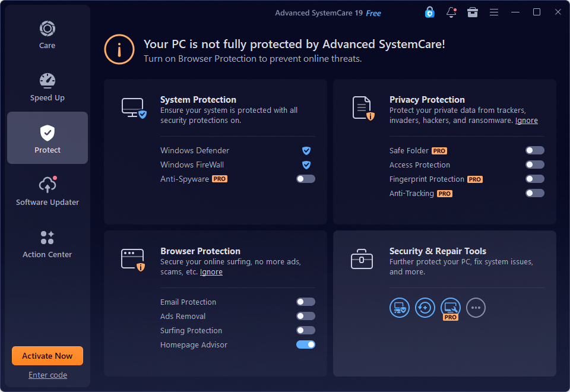570x392 pixels.
Task: Click the Browser Protection window icon
Action: tap(133, 260)
